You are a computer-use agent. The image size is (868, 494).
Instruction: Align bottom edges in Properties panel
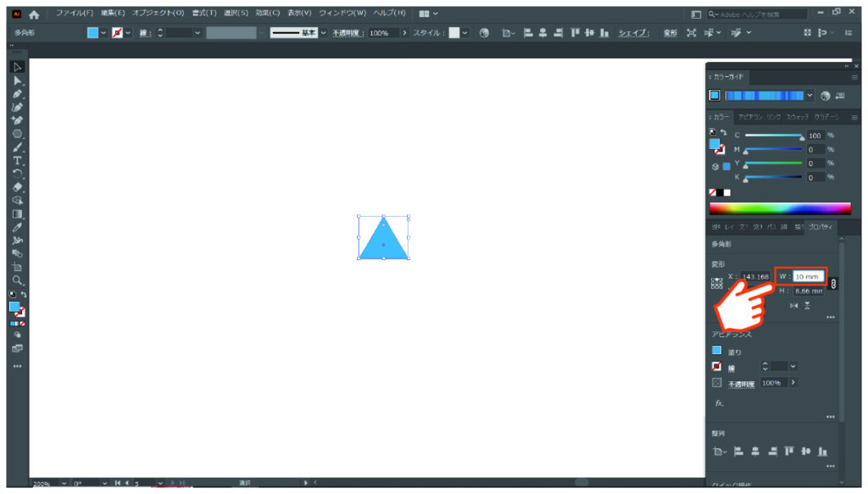pos(822,452)
